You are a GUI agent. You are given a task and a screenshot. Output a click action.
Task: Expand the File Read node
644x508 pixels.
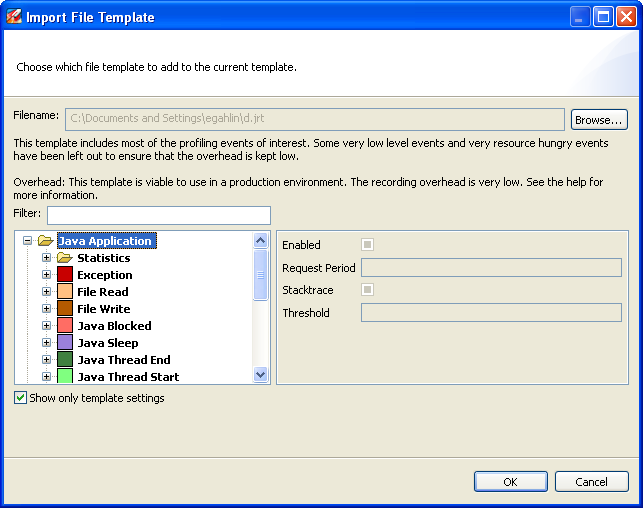(x=46, y=292)
